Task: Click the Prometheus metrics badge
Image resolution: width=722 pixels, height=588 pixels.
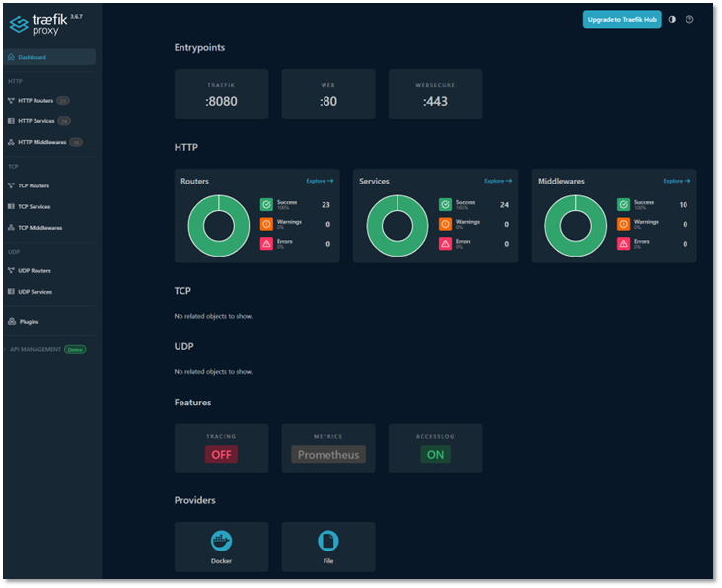Action: pyautogui.click(x=328, y=455)
